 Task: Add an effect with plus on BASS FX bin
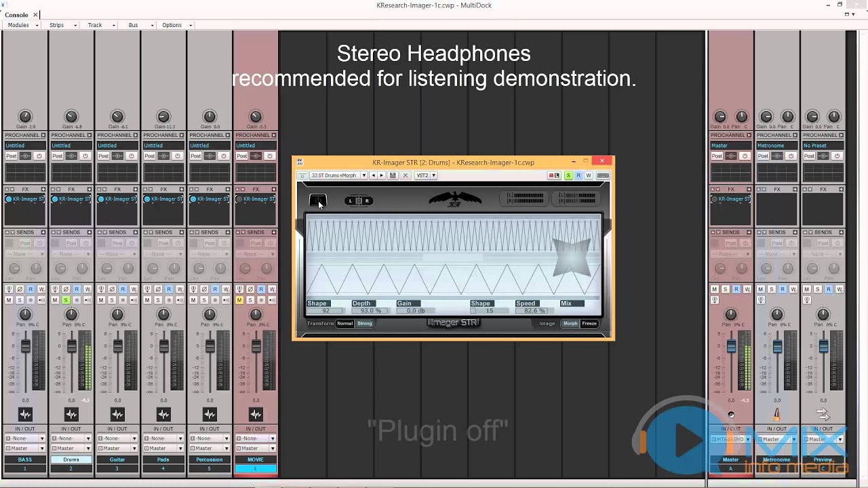[x=43, y=189]
